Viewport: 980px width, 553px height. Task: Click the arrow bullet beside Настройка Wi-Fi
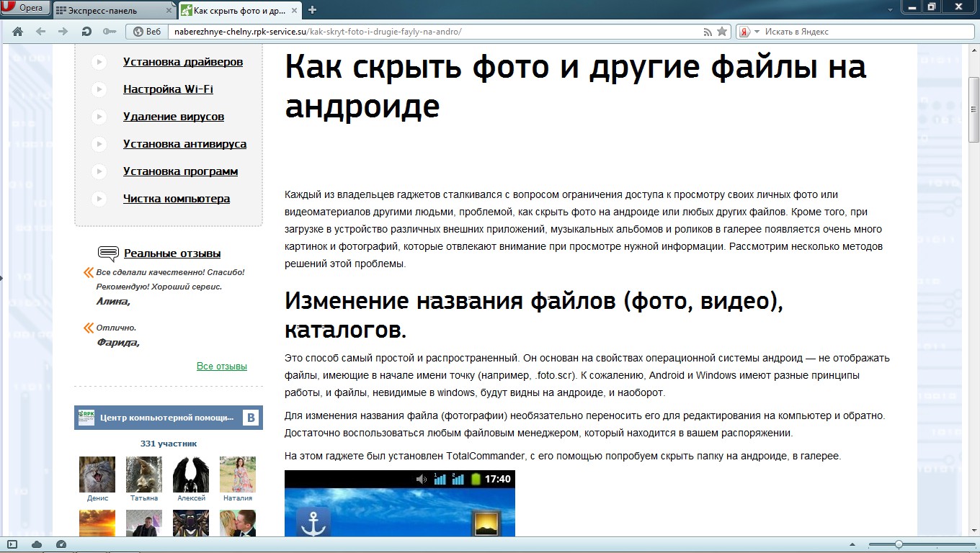point(99,89)
